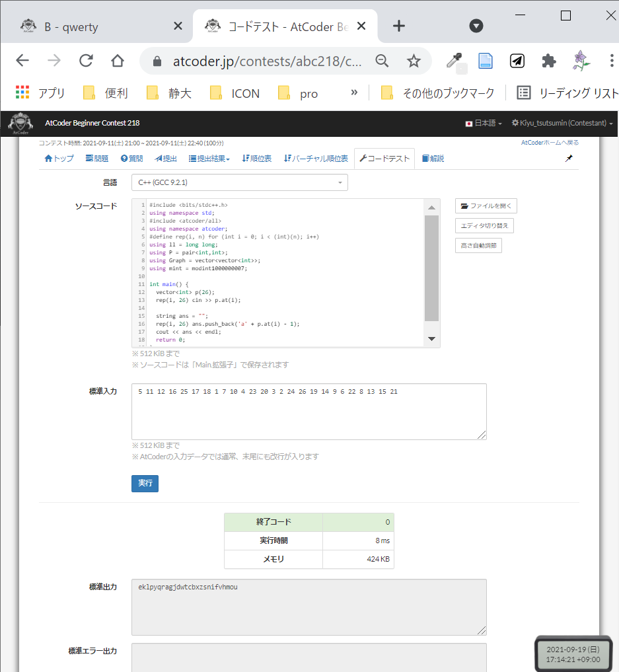The width and height of the screenshot is (619, 672).
Task: Click the 実行 run button
Action: click(145, 483)
